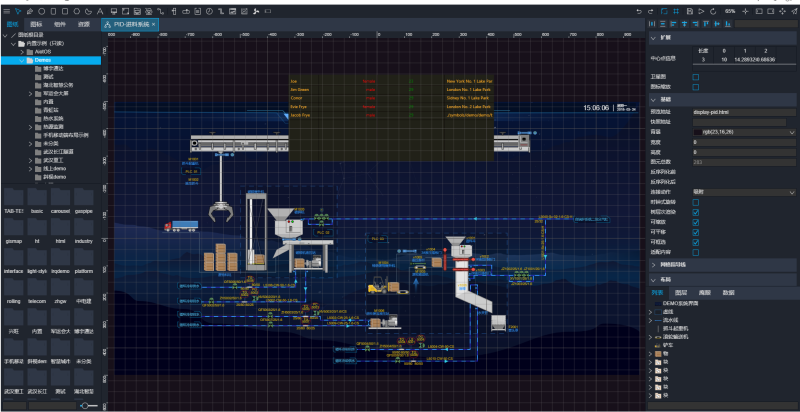The width and height of the screenshot is (800, 412).
Task: Toggle the 图标缩放 checkbox
Action: (x=696, y=87)
